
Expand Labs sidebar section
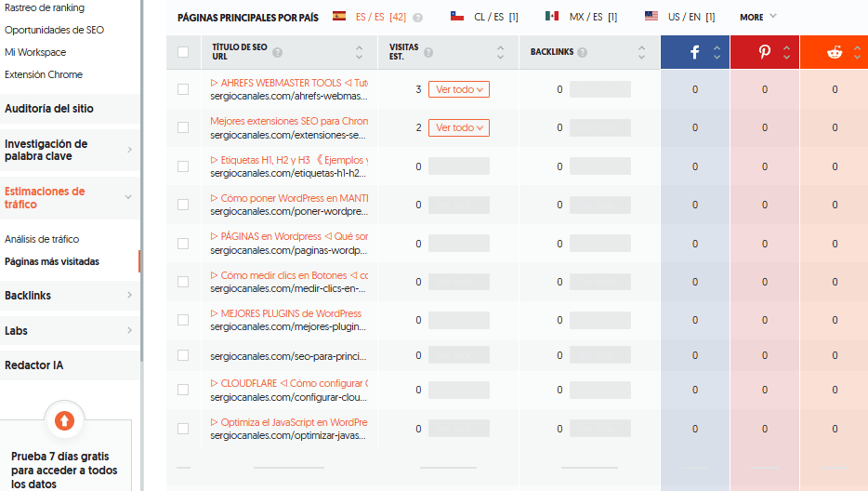point(69,331)
